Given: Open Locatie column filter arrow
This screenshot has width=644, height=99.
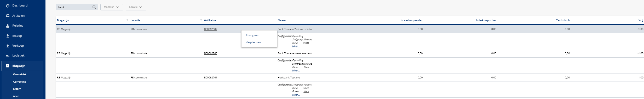Looking at the screenshot, I should point(201,20).
